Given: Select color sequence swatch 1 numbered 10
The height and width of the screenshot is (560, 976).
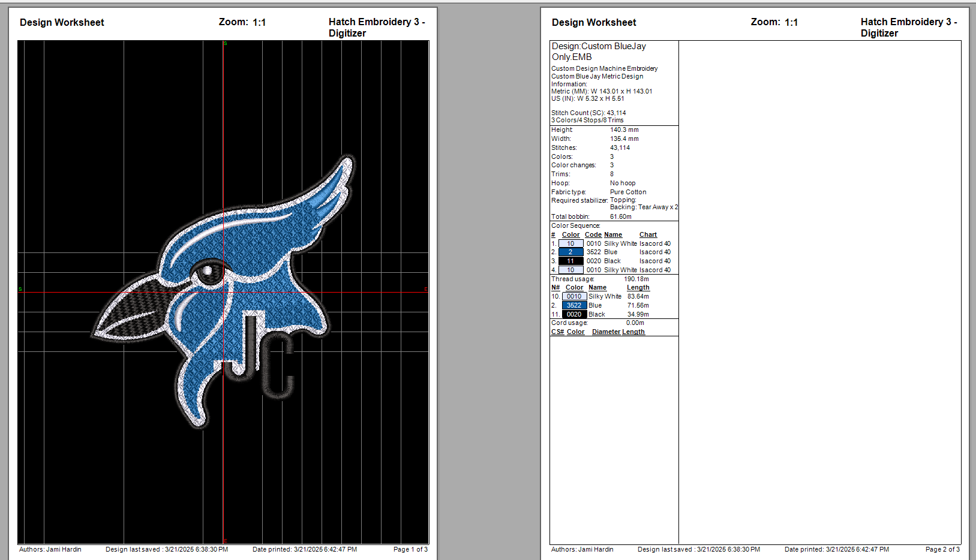Looking at the screenshot, I should pos(570,243).
